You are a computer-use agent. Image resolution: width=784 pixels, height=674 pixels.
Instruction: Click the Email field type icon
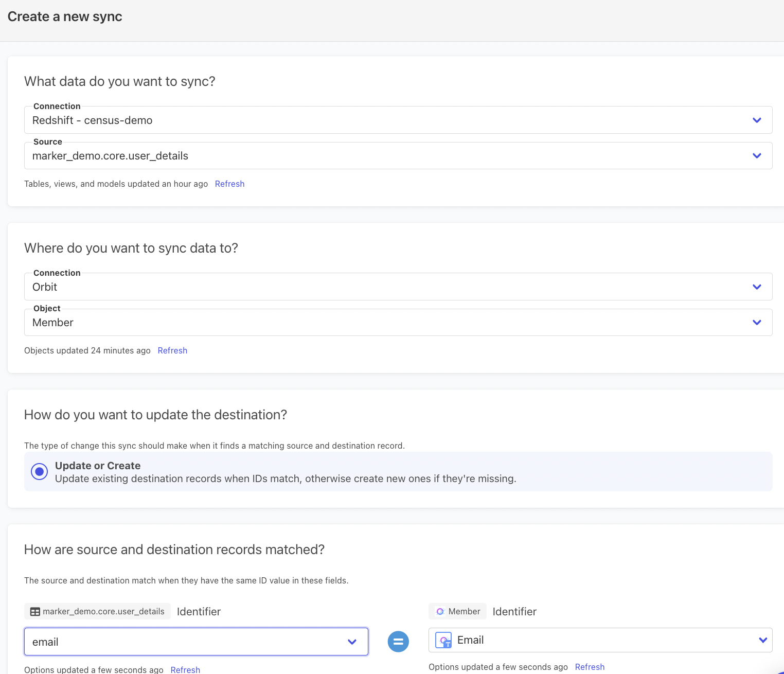[x=443, y=640]
